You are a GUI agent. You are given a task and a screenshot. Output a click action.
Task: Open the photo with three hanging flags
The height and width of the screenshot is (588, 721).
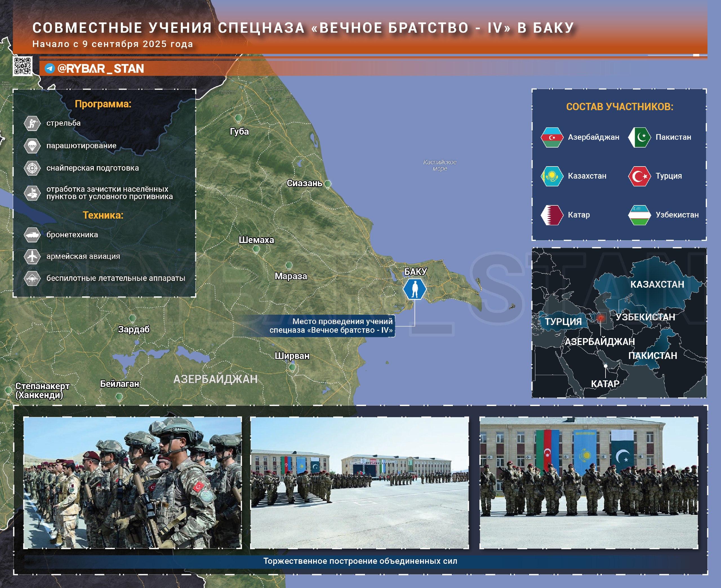589,483
